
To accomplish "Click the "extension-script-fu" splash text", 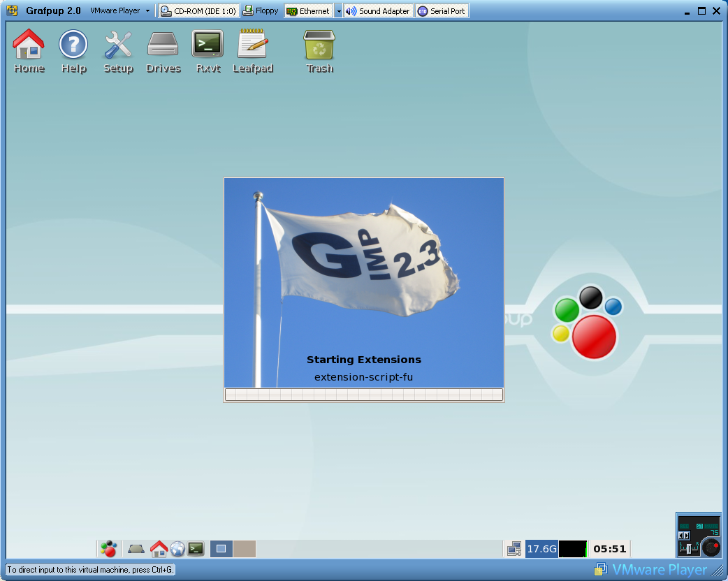I will 363,377.
